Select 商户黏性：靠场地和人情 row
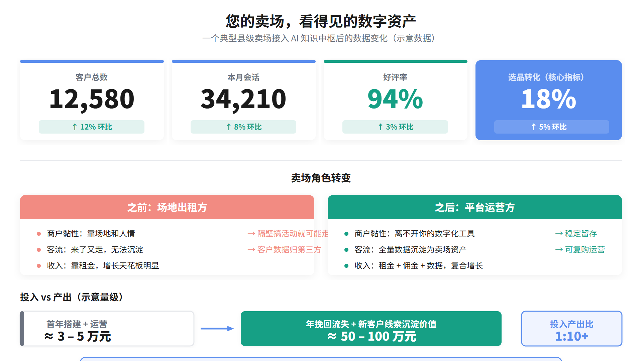The height and width of the screenshot is (364, 642). (91, 233)
